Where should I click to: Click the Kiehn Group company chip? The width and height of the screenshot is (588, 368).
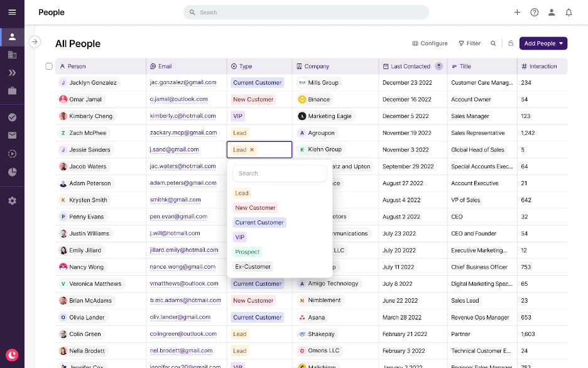click(x=320, y=149)
